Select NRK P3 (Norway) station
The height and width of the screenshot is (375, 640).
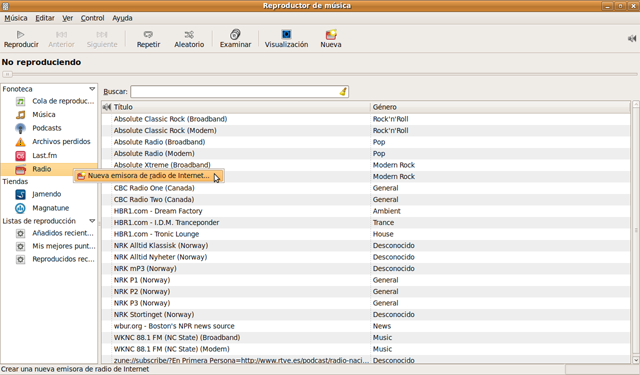(x=366, y=303)
